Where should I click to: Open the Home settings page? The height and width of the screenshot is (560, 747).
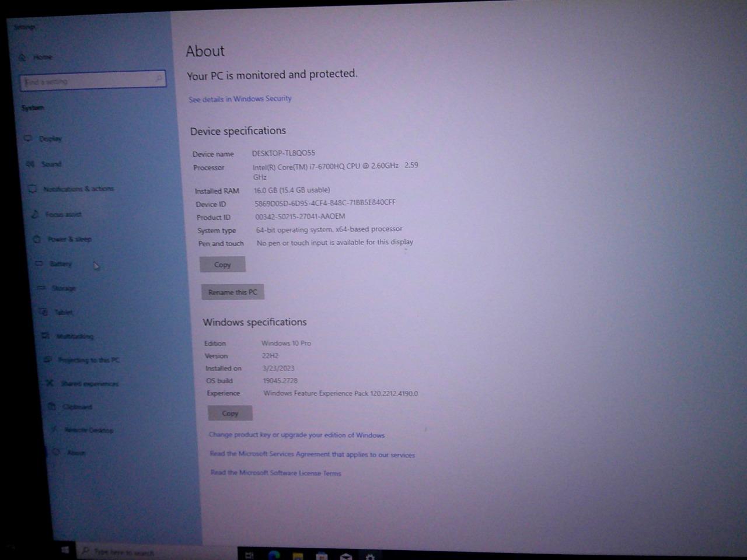tap(36, 57)
